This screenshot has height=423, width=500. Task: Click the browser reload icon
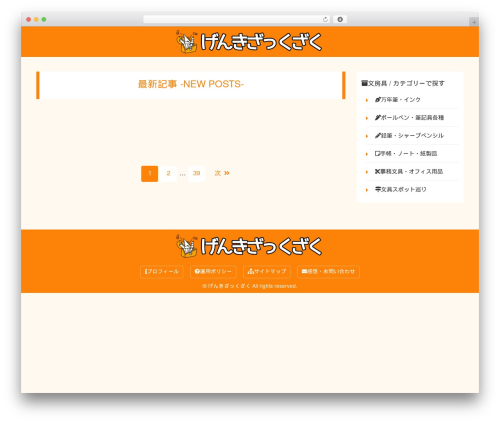325,19
